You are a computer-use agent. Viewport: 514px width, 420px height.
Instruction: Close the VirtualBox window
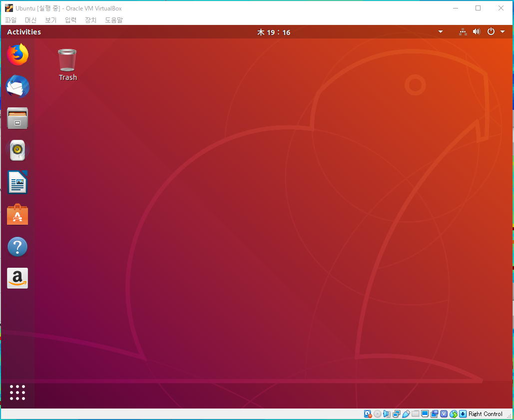click(x=501, y=8)
